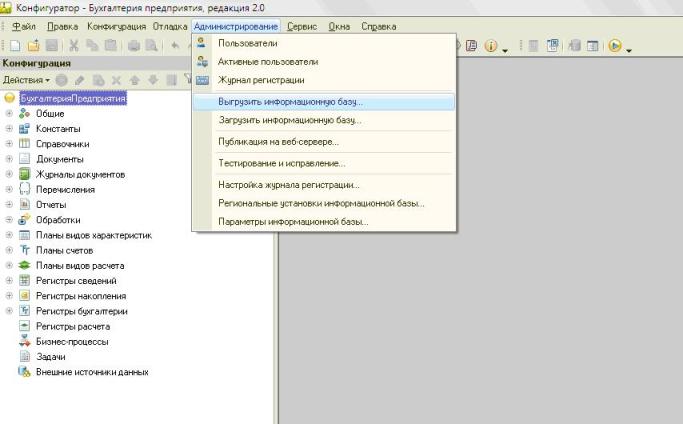
Task: Expand the Общие tree node
Action: [9, 113]
